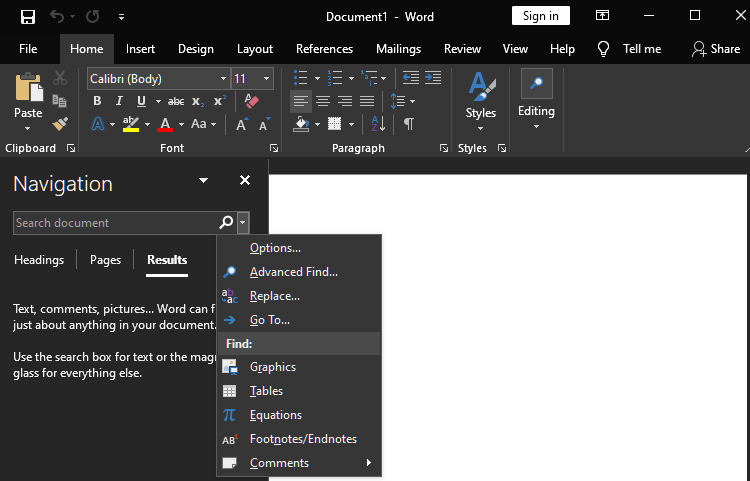The height and width of the screenshot is (481, 750).
Task: Open the File tab
Action: pyautogui.click(x=28, y=49)
